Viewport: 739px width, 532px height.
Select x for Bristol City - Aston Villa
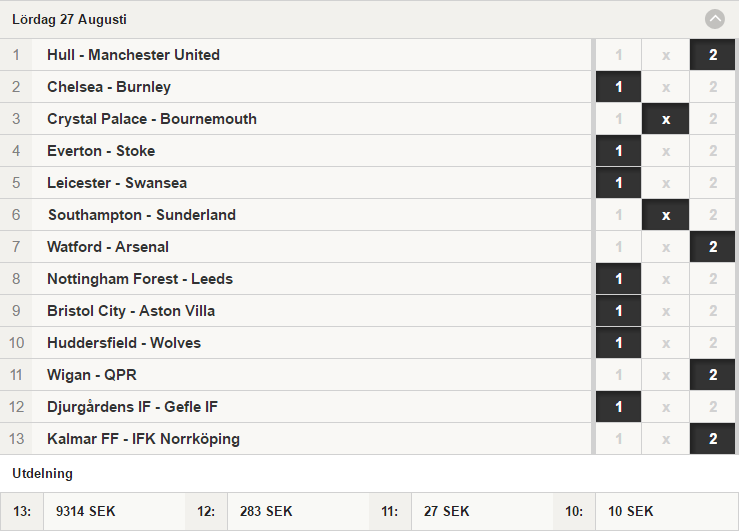(665, 311)
